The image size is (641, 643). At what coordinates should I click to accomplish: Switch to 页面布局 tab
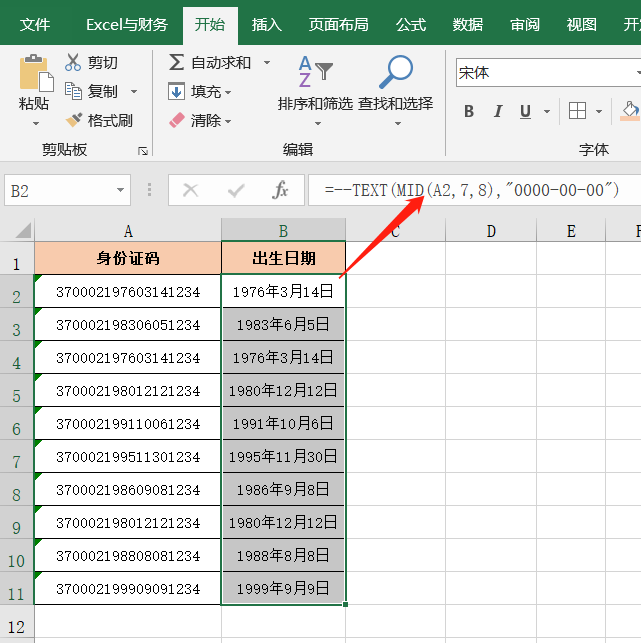(x=338, y=25)
